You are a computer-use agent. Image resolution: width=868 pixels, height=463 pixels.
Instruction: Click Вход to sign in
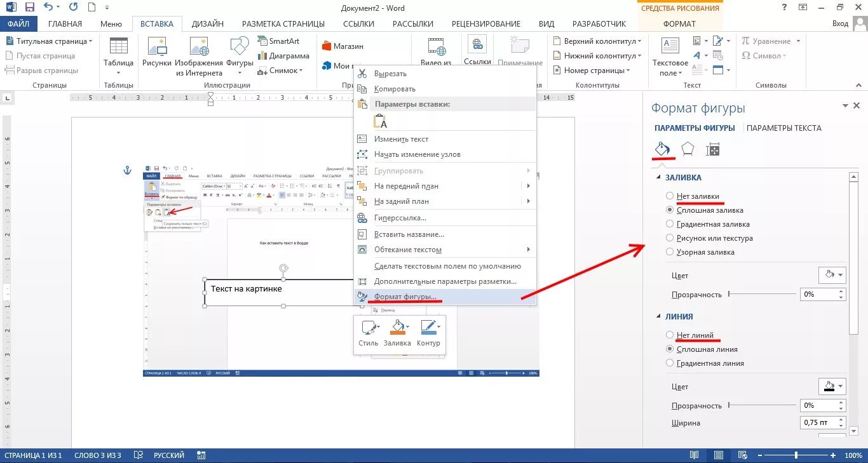coord(840,23)
